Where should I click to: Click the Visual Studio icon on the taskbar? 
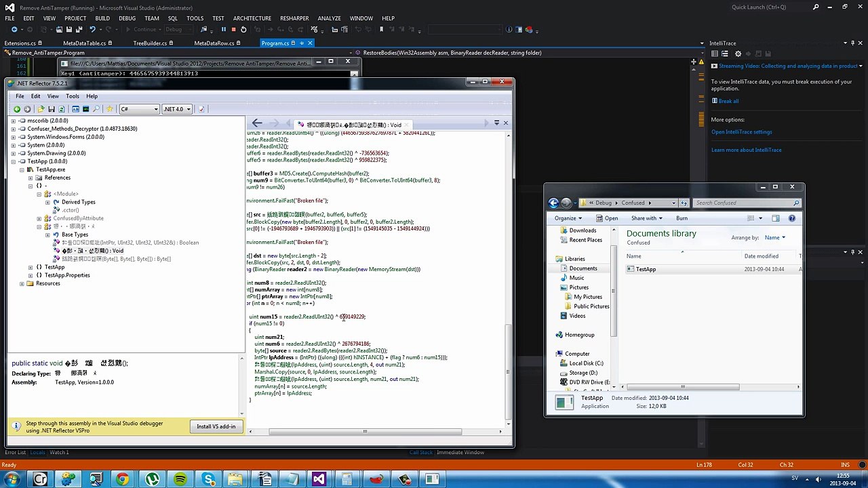coord(319,480)
